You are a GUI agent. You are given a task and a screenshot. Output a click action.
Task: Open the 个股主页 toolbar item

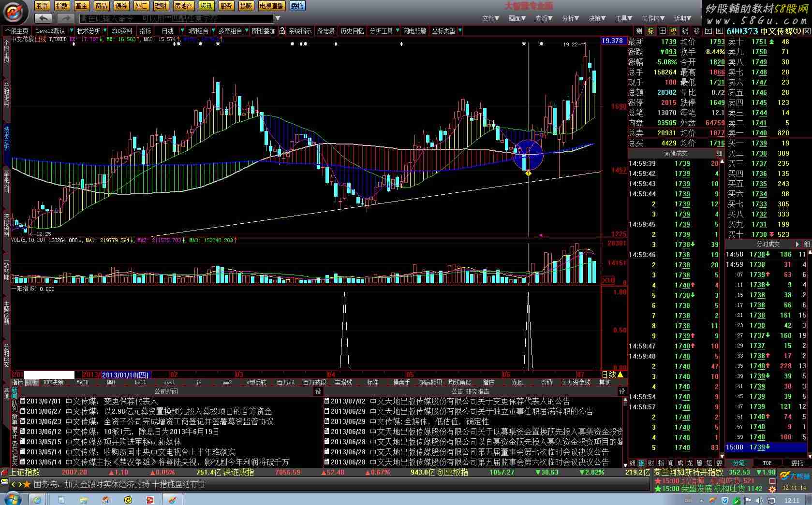click(17, 31)
